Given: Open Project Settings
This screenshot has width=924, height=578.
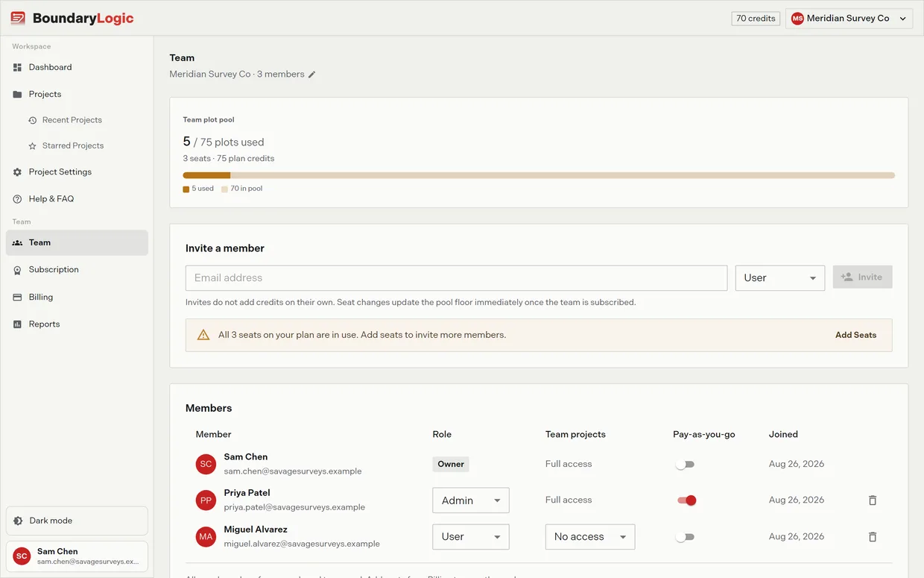Looking at the screenshot, I should click(x=77, y=172).
